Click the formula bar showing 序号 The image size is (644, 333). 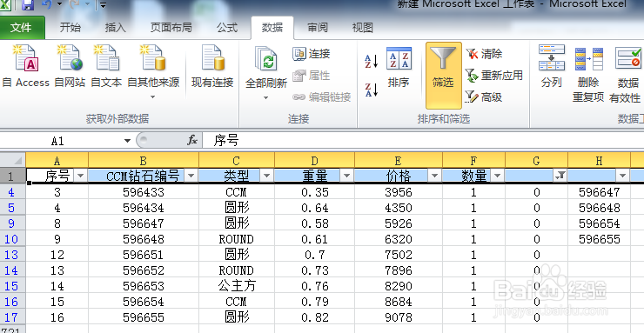(423, 141)
